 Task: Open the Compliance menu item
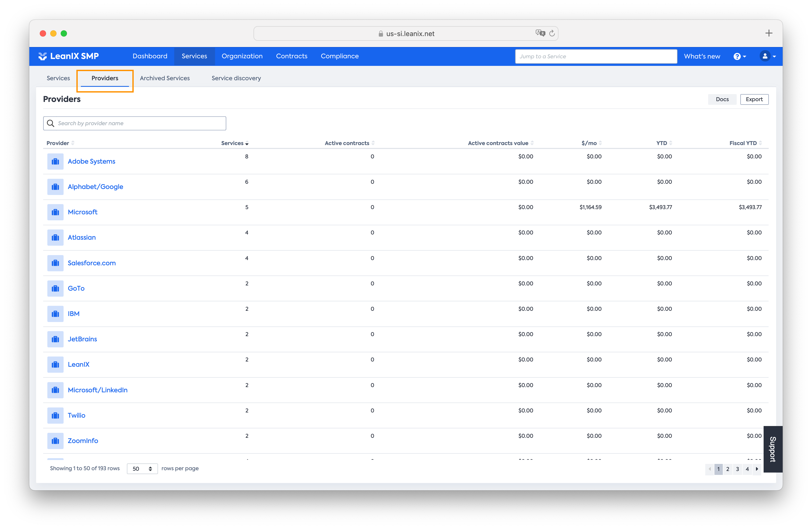click(x=340, y=56)
